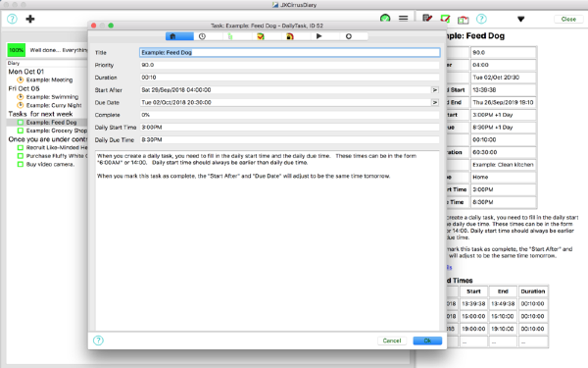Screen dimensions: 588x368
Task: Click the Priority field showing 90.0
Action: (x=289, y=65)
